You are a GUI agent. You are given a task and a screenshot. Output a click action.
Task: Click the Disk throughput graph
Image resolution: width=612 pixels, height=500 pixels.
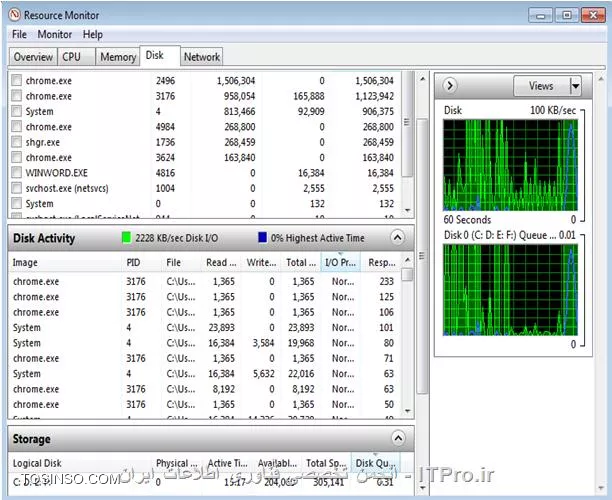[511, 165]
